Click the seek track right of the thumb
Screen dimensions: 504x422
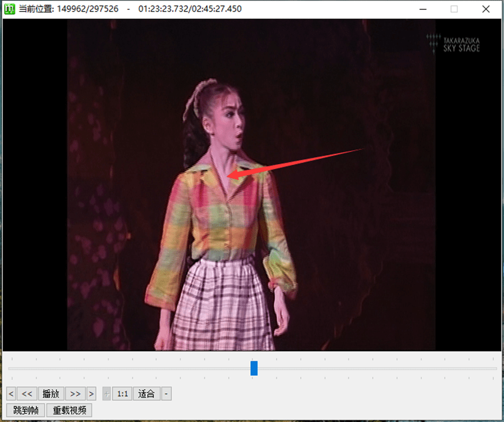click(374, 368)
